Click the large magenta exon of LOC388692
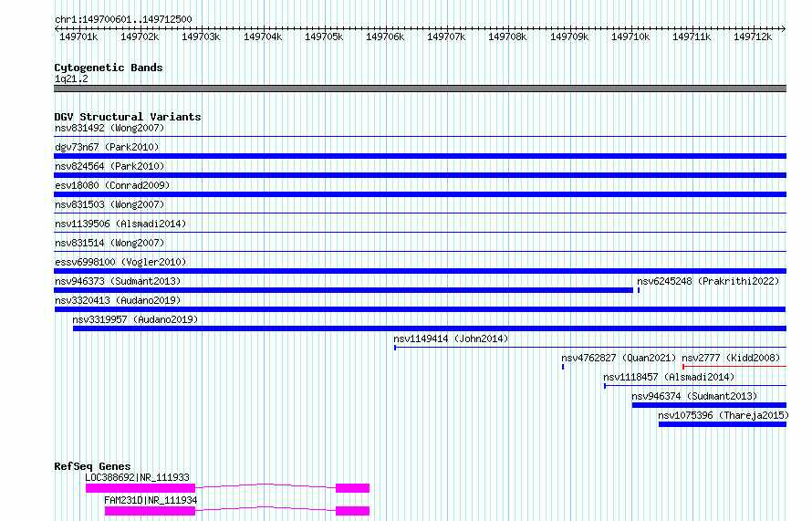This screenshot has height=521, width=812. pyautogui.click(x=141, y=488)
